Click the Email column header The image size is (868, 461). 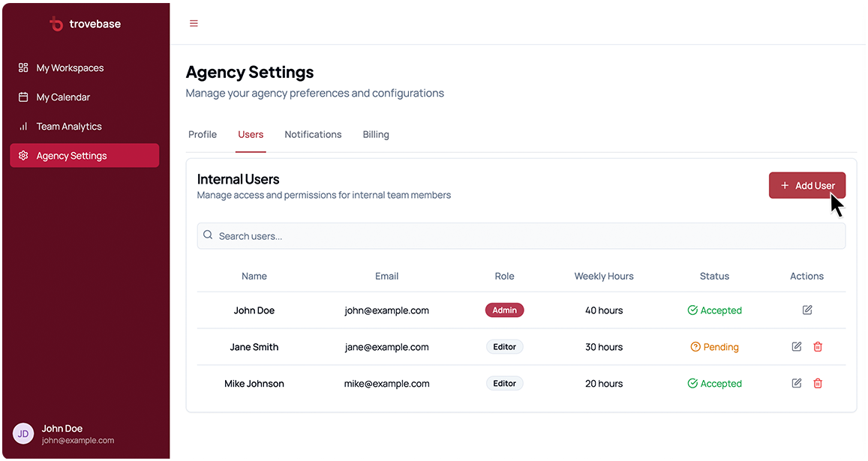[x=386, y=276]
